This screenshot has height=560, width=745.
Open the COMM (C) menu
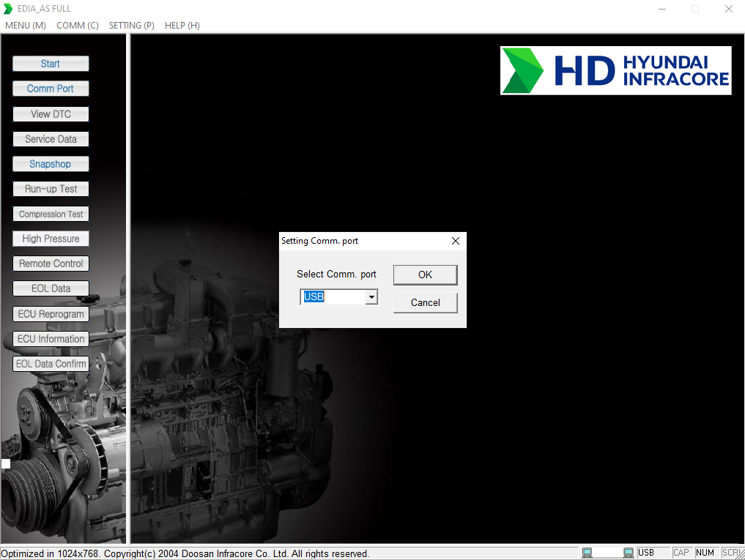coord(78,25)
